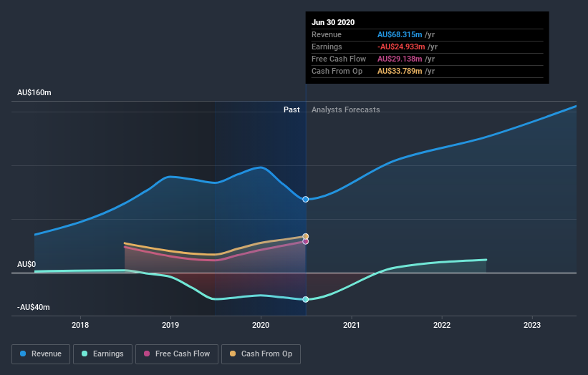Click the -AU$40m y-axis label
This screenshot has height=375, width=588.
coord(34,307)
